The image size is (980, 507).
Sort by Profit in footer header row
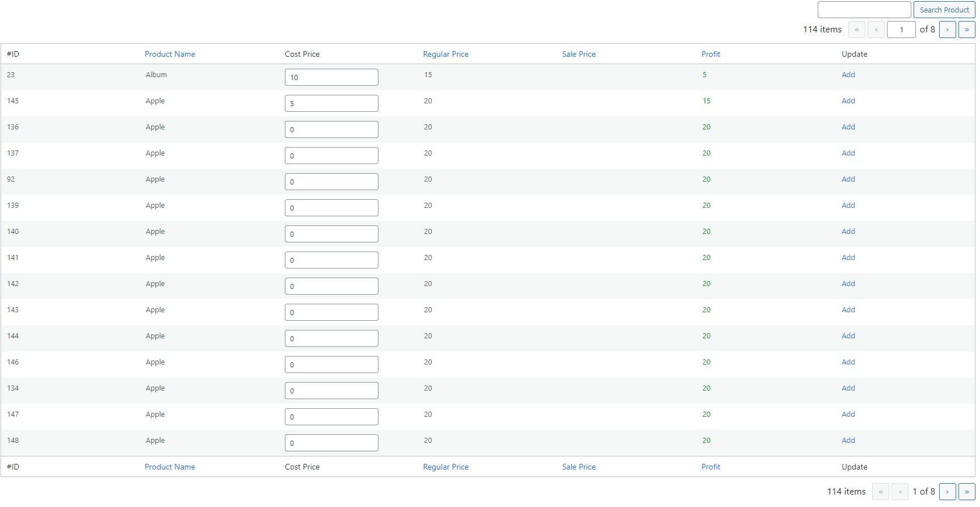[x=710, y=467]
